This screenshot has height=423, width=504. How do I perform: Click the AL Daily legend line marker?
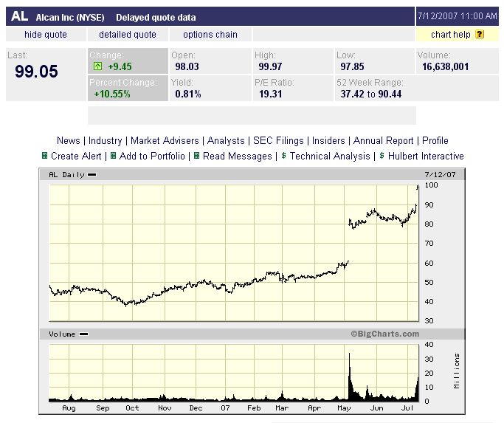tap(91, 175)
